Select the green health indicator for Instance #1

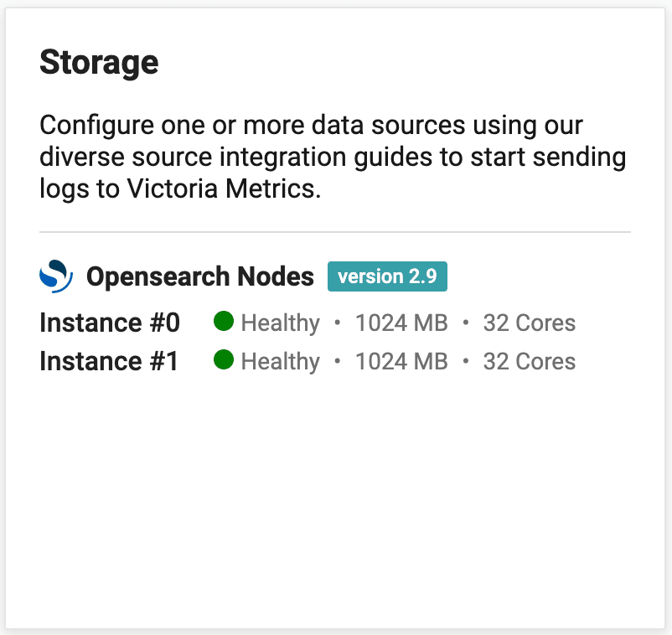[x=224, y=361]
